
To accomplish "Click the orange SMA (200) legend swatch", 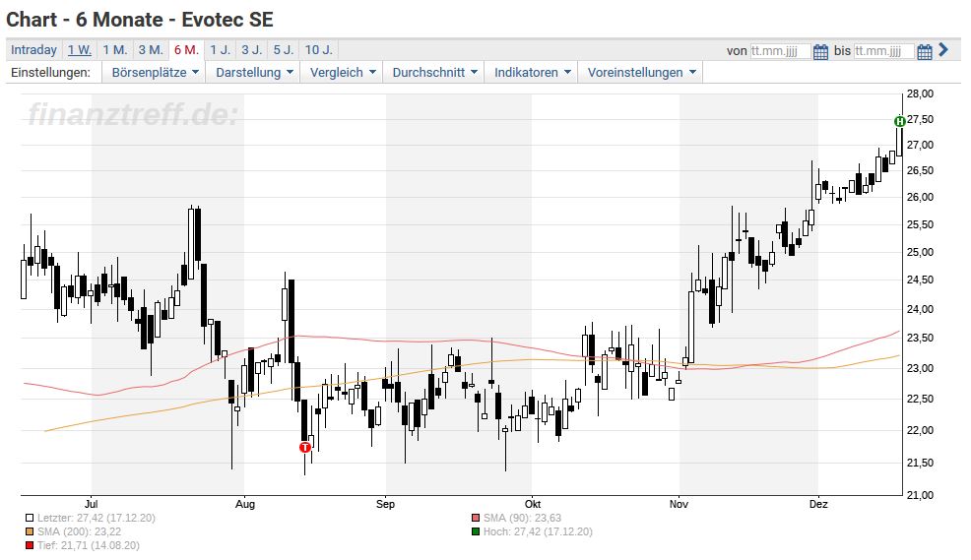I will (x=30, y=531).
